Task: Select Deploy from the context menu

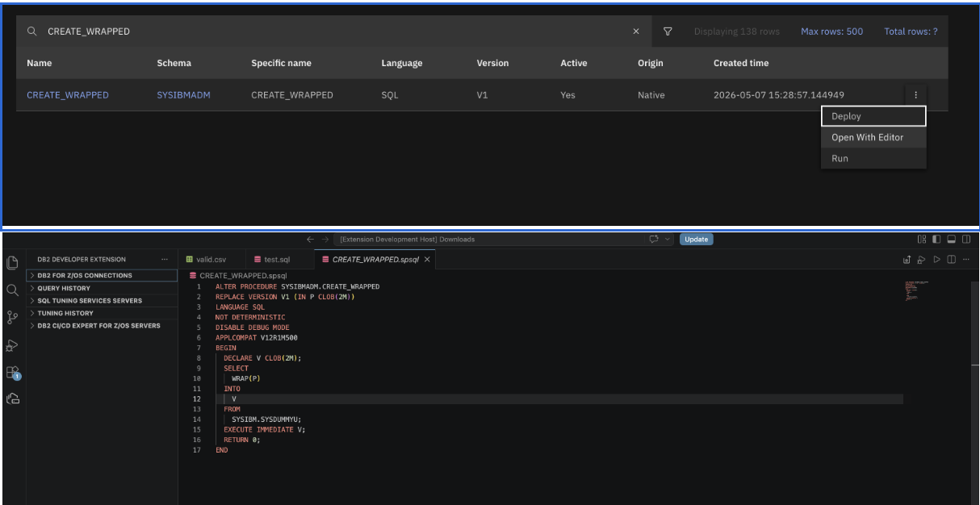Action: click(873, 116)
